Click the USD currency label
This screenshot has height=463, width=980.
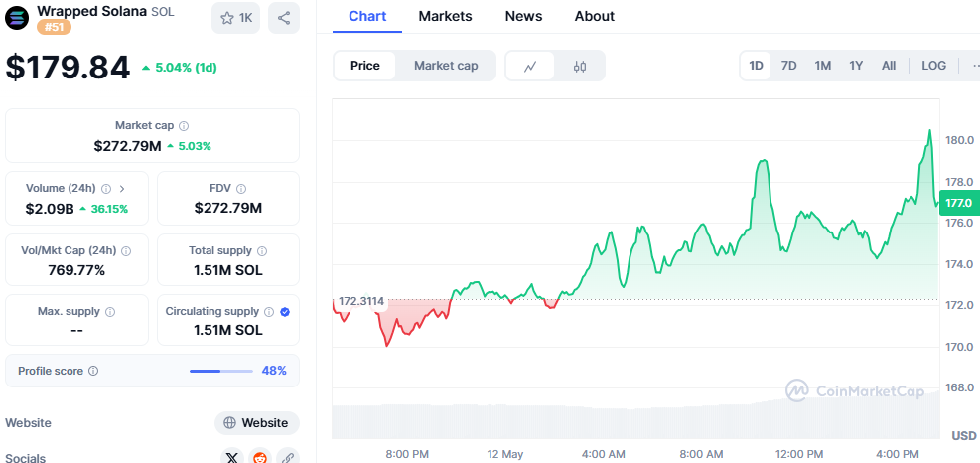click(964, 435)
